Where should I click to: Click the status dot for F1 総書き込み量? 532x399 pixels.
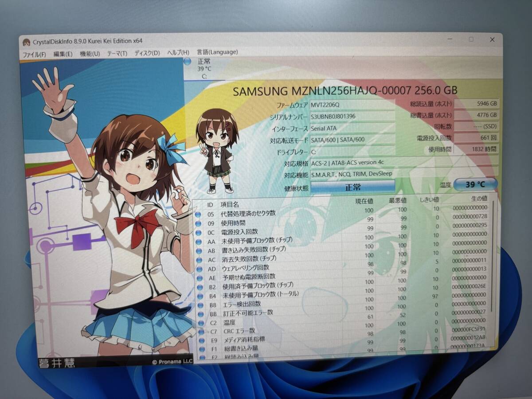[x=202, y=349]
